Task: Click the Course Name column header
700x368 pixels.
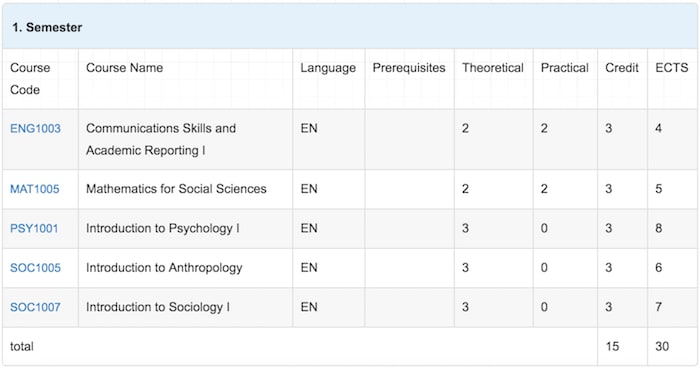Action: pyautogui.click(x=125, y=68)
